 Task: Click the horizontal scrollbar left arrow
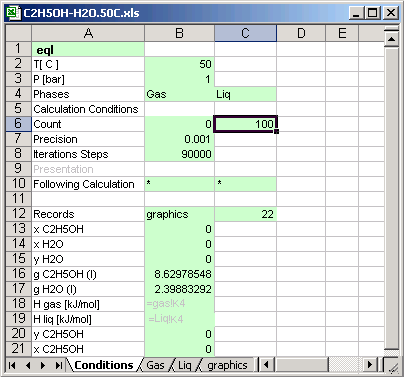pos(266,365)
